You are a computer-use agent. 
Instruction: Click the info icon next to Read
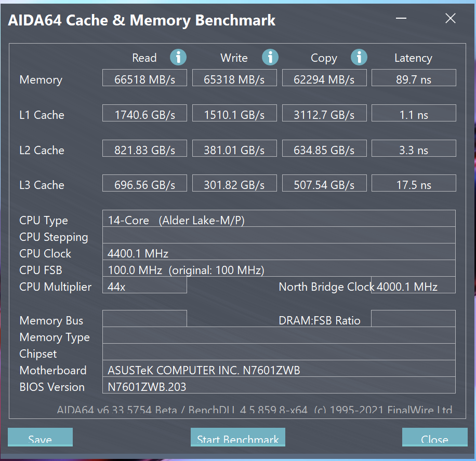(178, 57)
